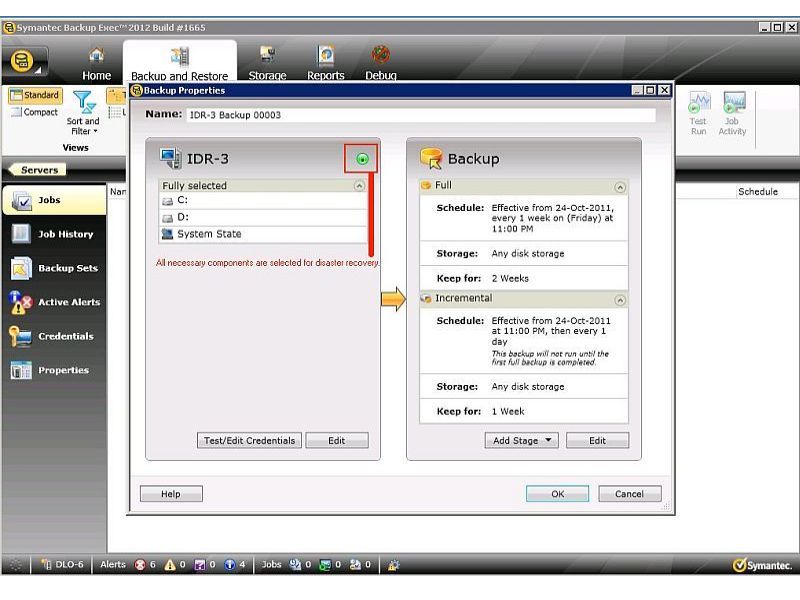The image size is (800, 600).
Task: Click the Backup panel header icon
Action: 432,158
